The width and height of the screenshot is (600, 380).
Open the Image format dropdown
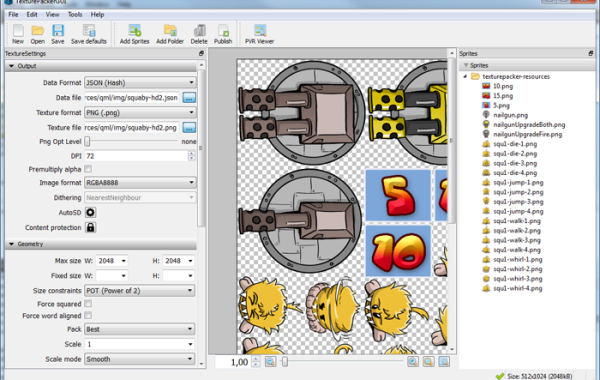(x=140, y=183)
